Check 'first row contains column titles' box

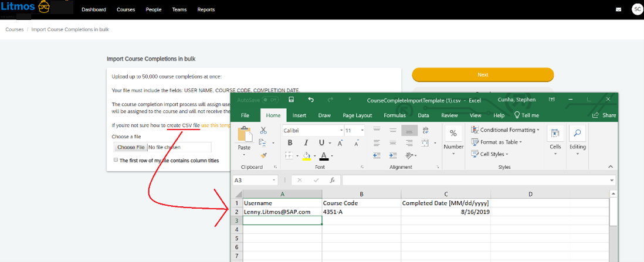click(x=116, y=160)
